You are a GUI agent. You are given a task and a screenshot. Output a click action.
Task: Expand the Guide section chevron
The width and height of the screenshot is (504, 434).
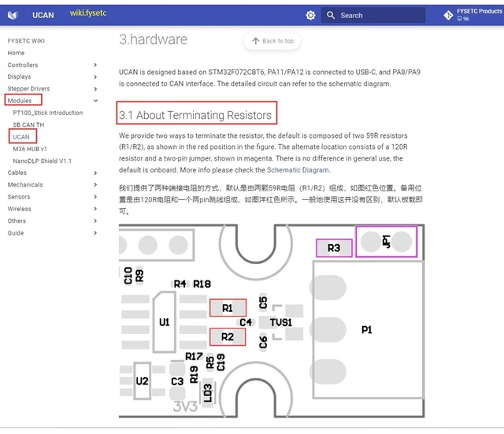click(x=95, y=233)
